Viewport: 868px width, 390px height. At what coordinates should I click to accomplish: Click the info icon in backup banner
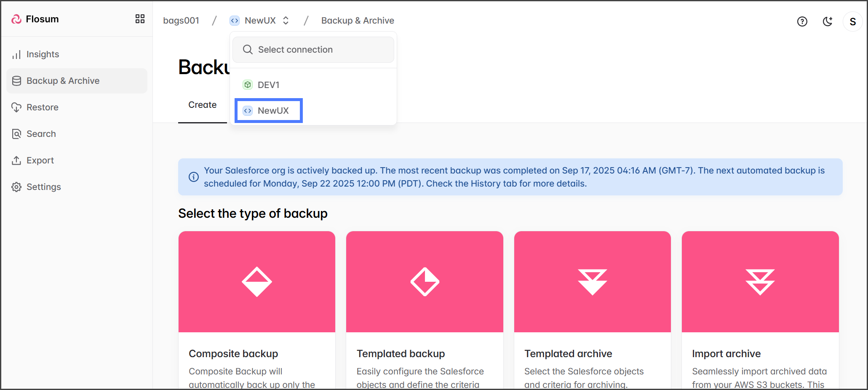[x=194, y=177]
